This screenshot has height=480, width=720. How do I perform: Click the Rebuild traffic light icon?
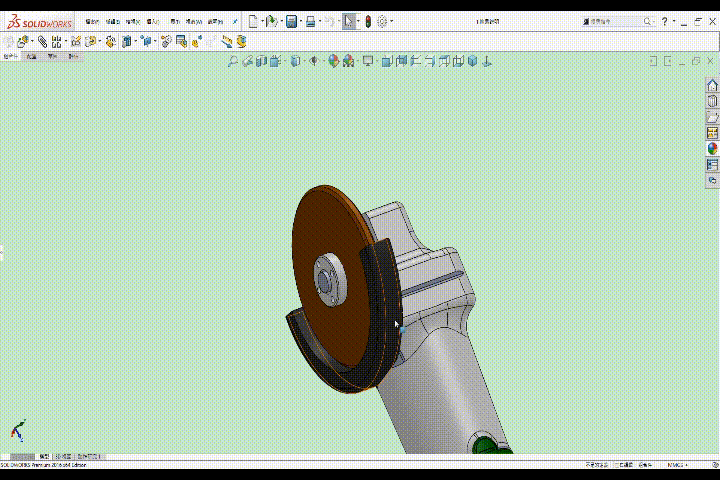367,21
